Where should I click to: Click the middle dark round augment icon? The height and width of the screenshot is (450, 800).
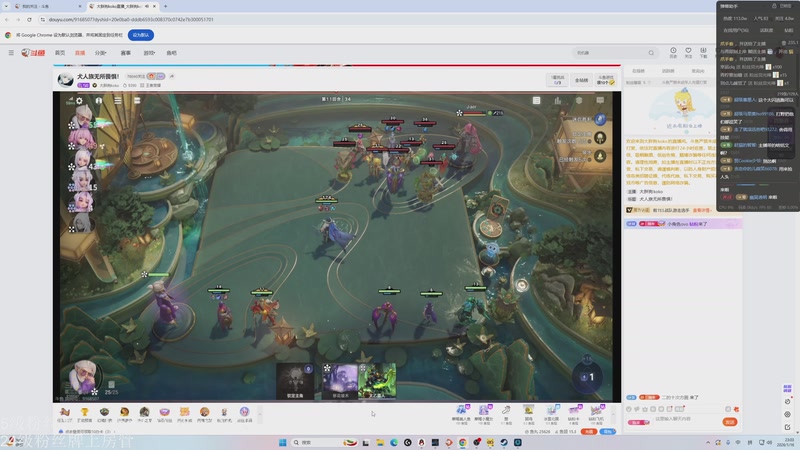[601, 137]
